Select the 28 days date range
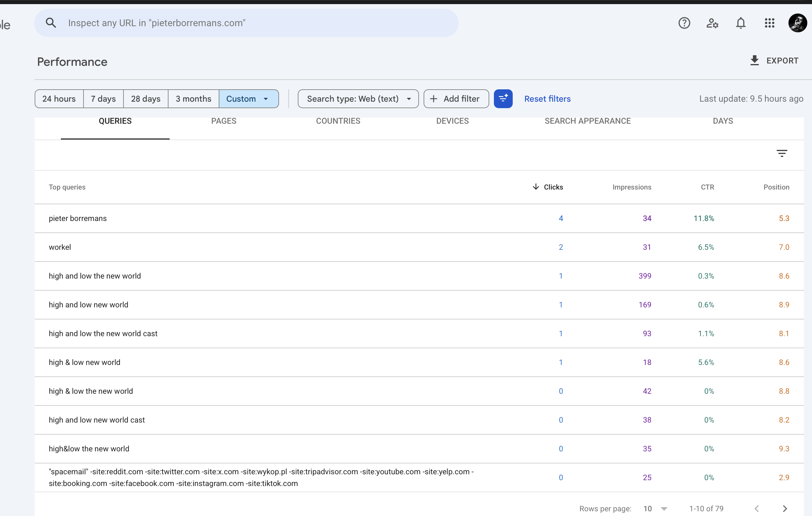The image size is (812, 516). point(146,99)
